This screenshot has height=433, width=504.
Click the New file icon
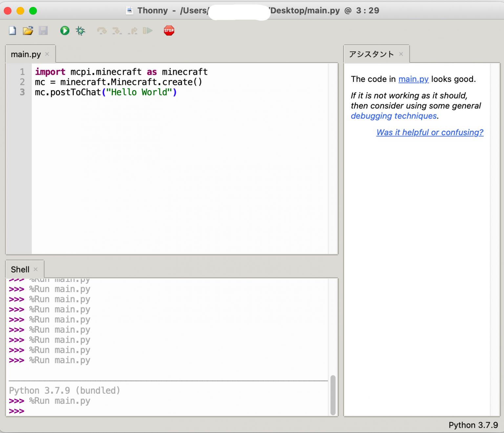(12, 31)
